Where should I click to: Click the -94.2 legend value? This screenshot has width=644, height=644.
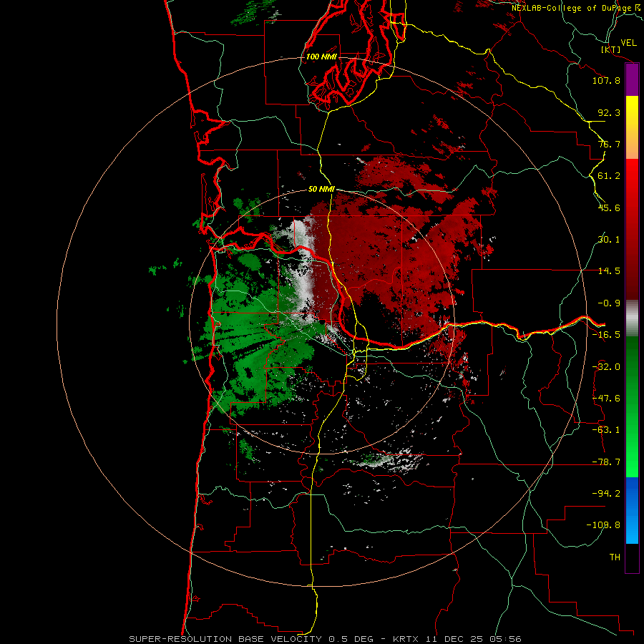(606, 493)
